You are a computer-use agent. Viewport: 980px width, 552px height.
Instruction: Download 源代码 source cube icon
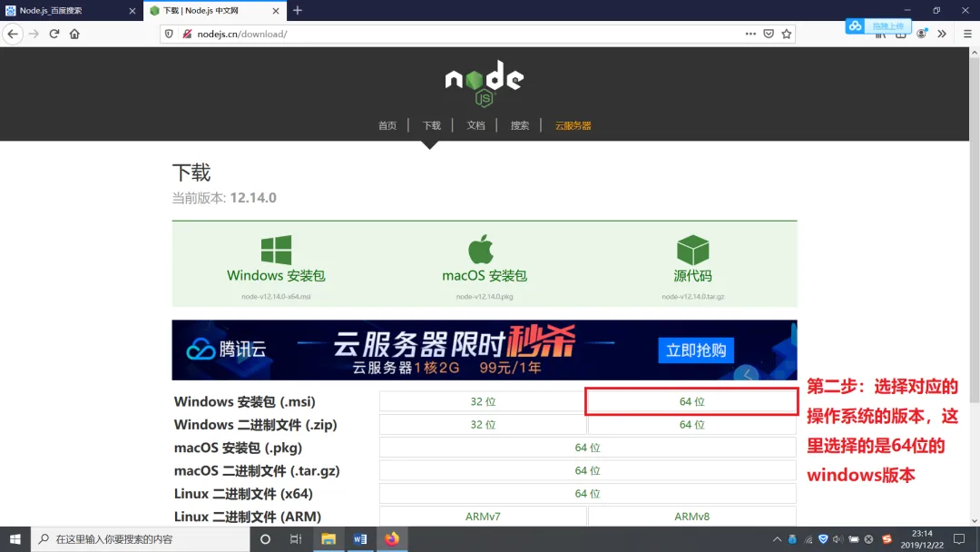click(x=692, y=250)
